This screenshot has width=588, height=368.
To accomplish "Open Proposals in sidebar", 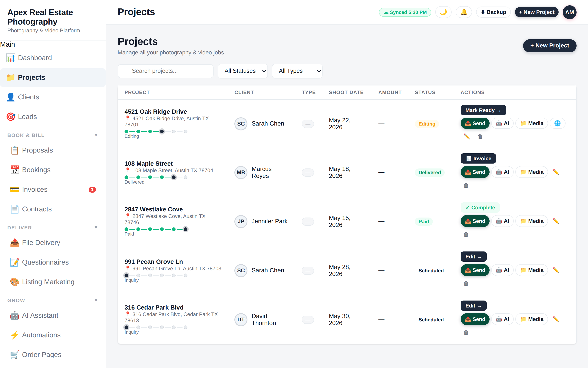I will coord(53,150).
